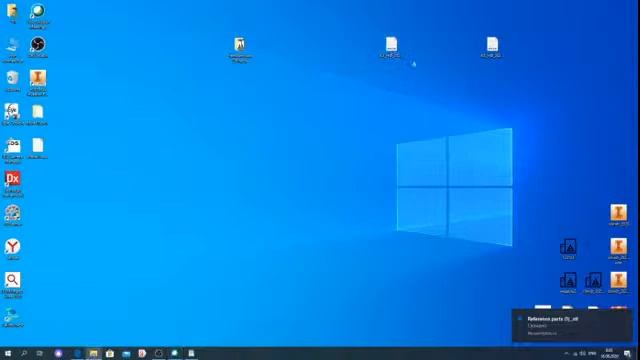The width and height of the screenshot is (640, 360).
Task: Open the red and white taskbar app
Action: [x=142, y=353]
